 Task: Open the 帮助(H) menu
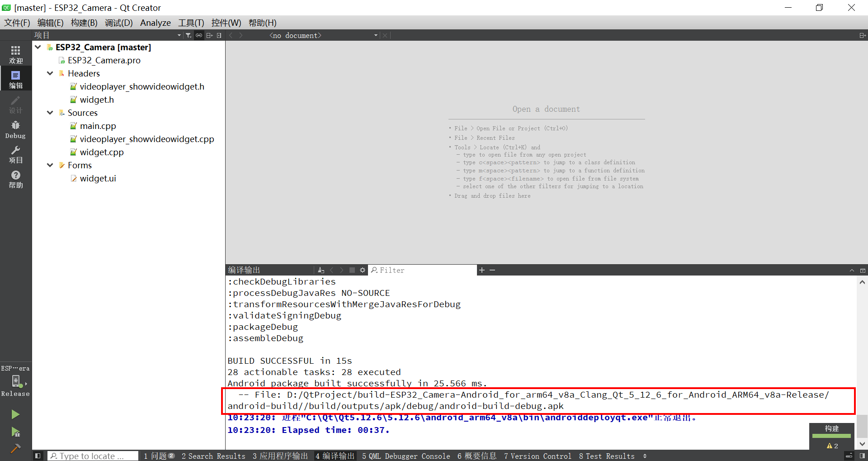[263, 23]
